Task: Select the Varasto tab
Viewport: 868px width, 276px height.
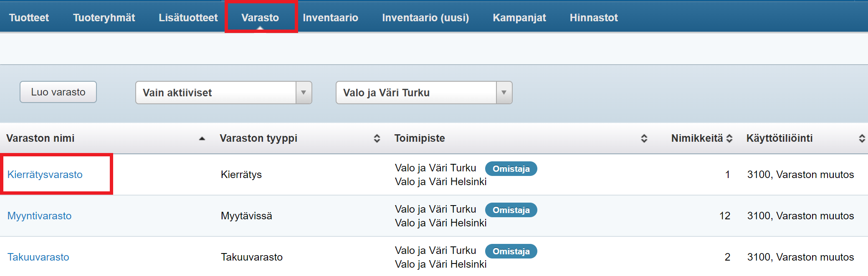Action: coord(260,18)
